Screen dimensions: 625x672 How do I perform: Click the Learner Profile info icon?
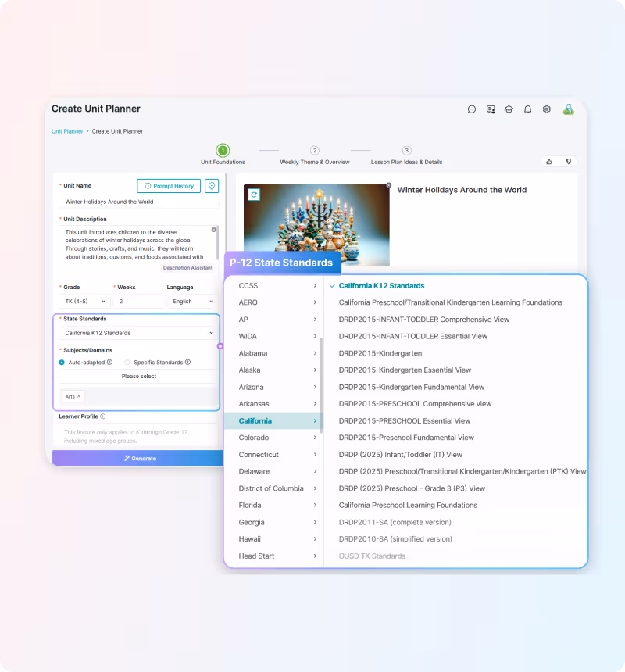coord(103,416)
